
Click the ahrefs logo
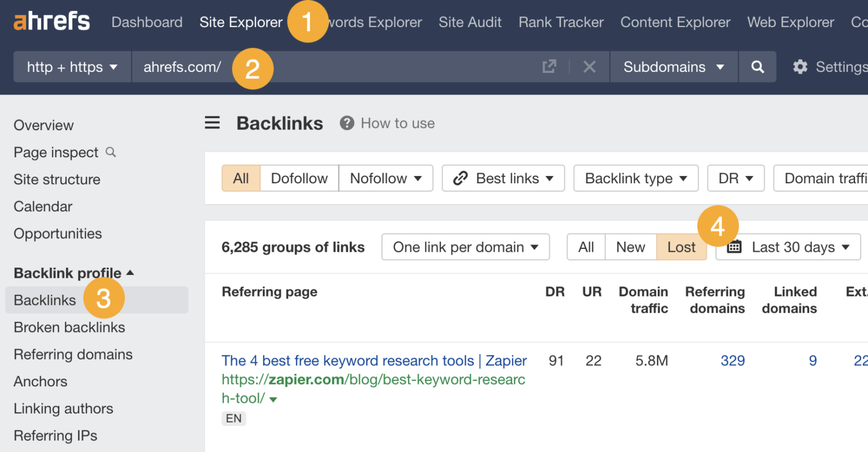[51, 21]
